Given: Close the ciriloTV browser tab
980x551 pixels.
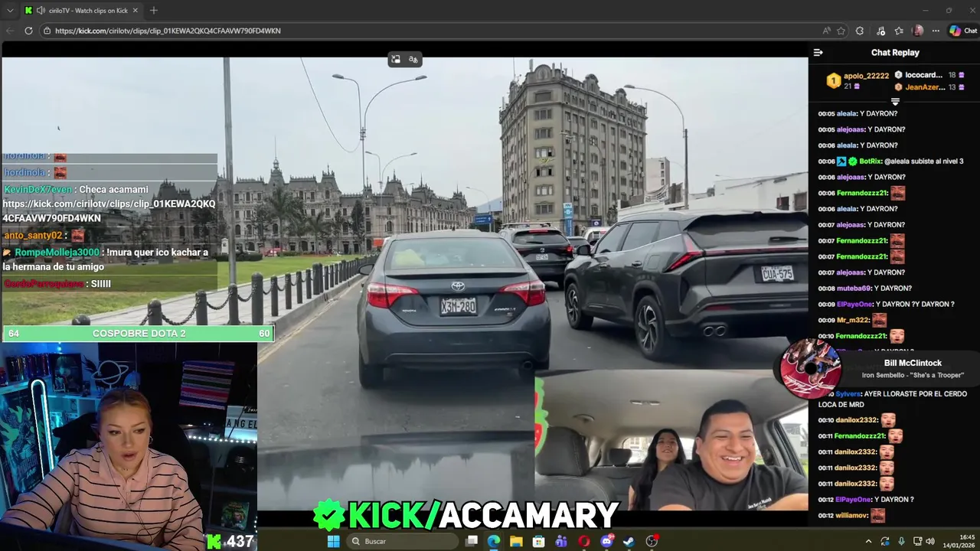Looking at the screenshot, I should click(x=136, y=10).
